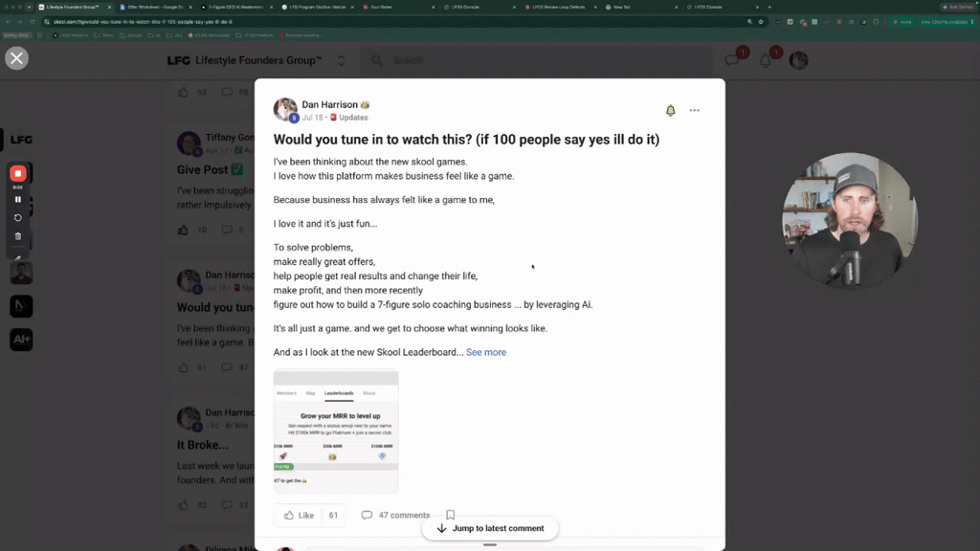
Task: Like the post
Action: [299, 516]
